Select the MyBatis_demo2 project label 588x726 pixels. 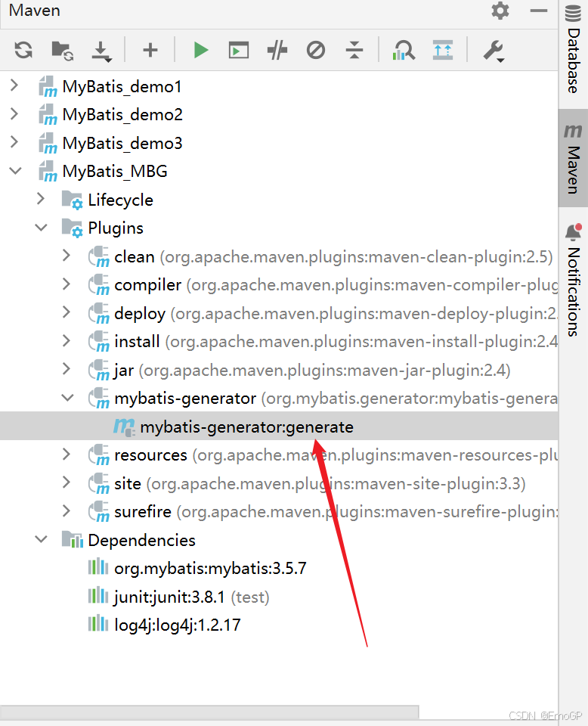coord(122,114)
